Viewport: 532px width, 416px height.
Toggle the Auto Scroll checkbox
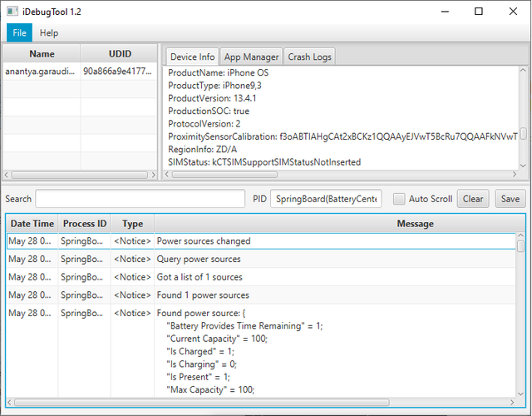[x=399, y=199]
